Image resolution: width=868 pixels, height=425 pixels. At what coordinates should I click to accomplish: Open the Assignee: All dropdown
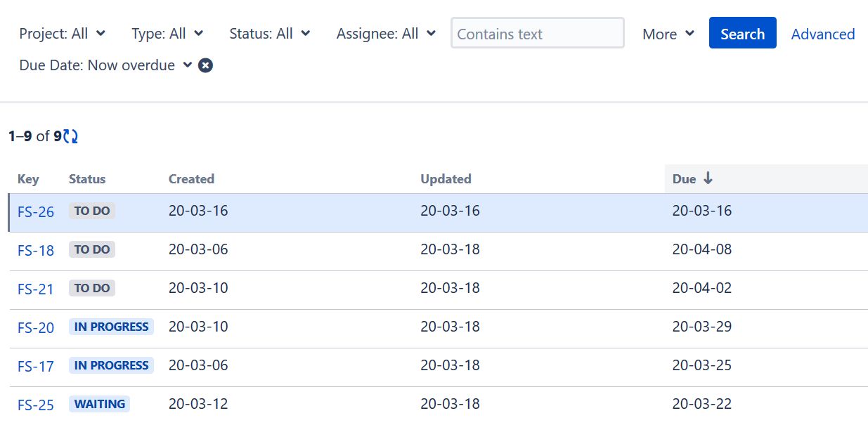coord(385,33)
